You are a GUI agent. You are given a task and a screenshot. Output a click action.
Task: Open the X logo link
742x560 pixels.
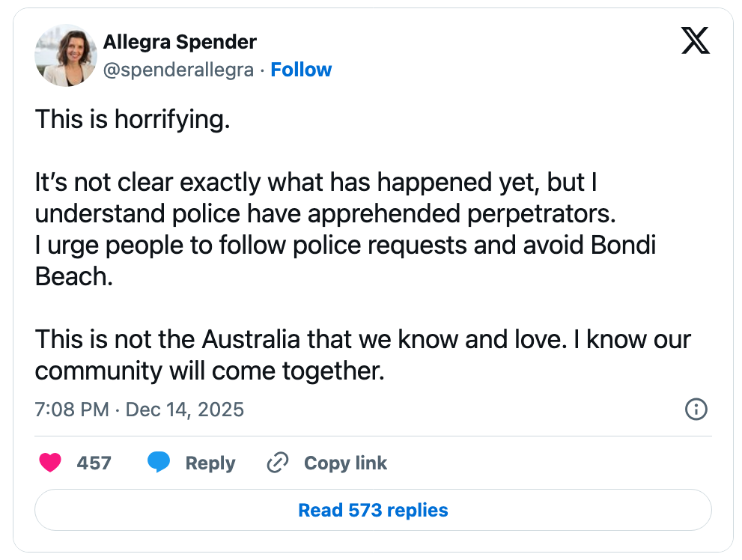(x=696, y=40)
